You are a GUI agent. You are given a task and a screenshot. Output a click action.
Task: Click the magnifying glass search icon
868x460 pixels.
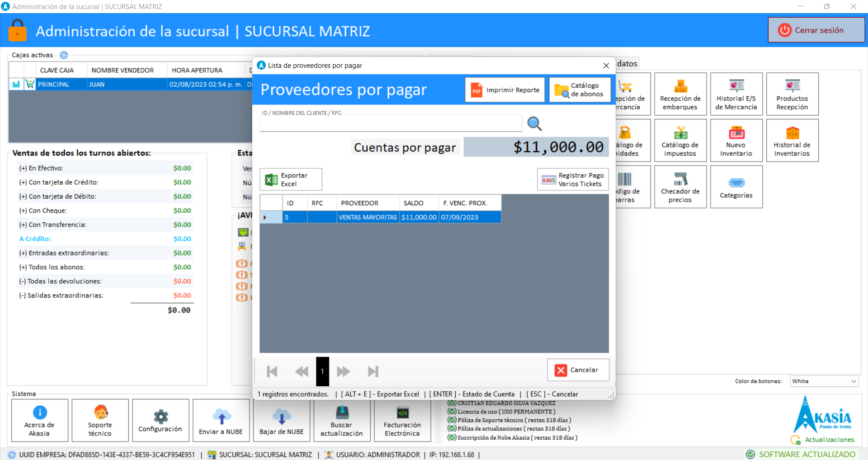(x=534, y=123)
